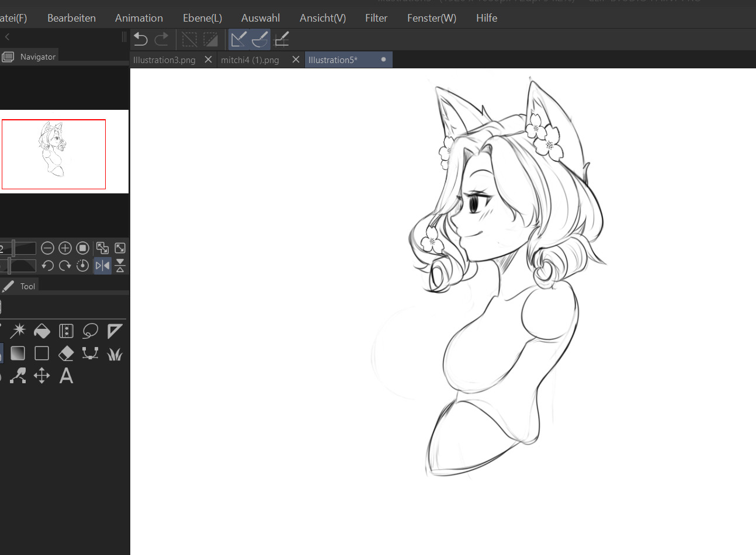
Task: Select the Balloon tool
Action: (90, 331)
